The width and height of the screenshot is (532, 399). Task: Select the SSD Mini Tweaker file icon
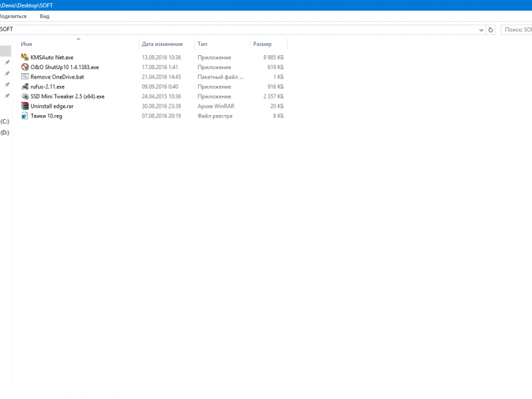25,96
